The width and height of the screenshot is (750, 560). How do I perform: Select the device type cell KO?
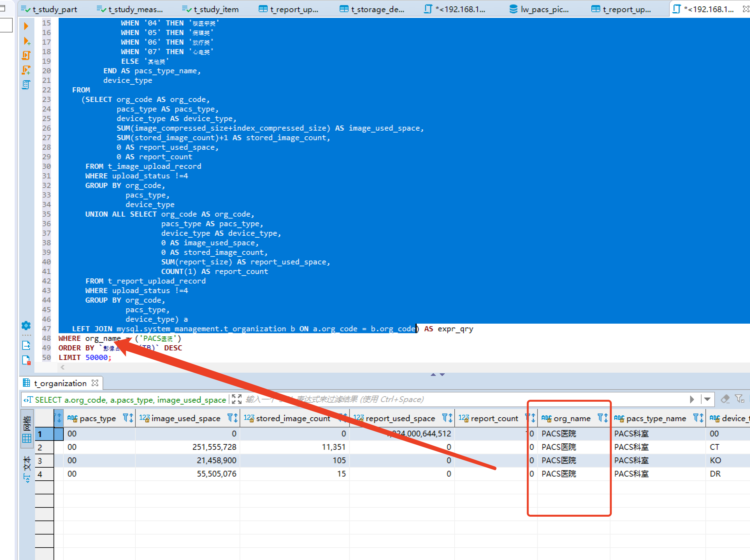[728, 460]
